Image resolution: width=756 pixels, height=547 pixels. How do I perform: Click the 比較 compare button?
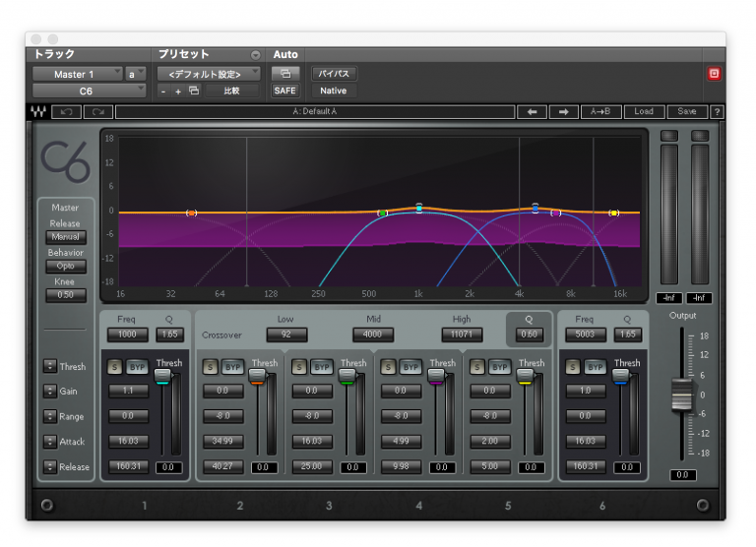(x=232, y=91)
